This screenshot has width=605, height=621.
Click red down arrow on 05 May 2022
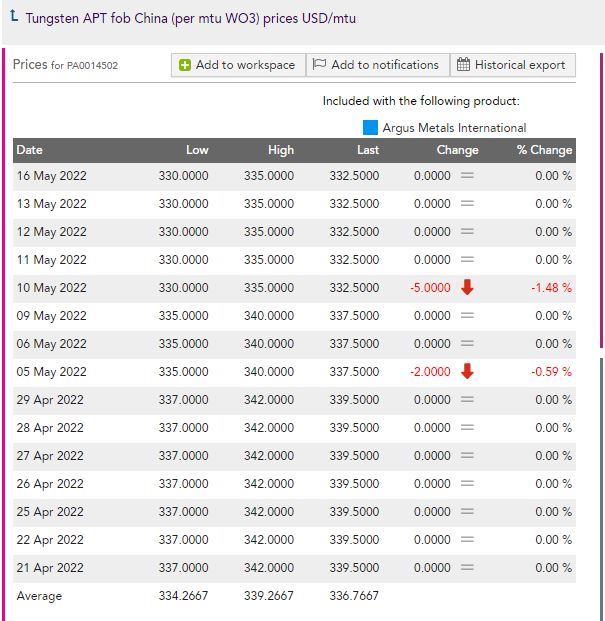click(x=467, y=372)
